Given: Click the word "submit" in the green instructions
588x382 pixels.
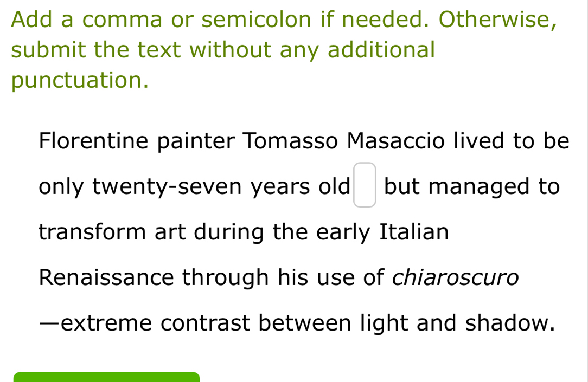Looking at the screenshot, I should pyautogui.click(x=49, y=50).
